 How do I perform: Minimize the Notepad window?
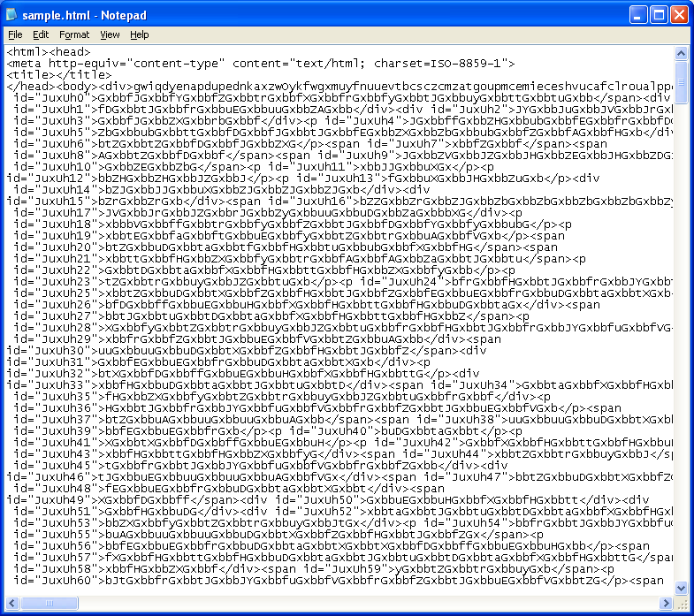click(638, 15)
